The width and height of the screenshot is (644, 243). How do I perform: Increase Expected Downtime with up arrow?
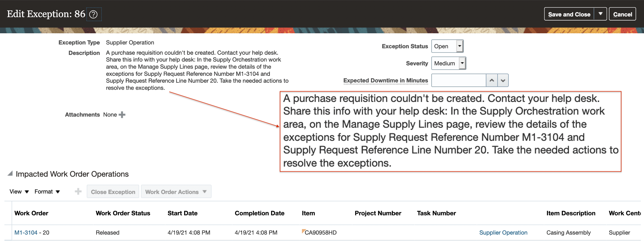492,80
